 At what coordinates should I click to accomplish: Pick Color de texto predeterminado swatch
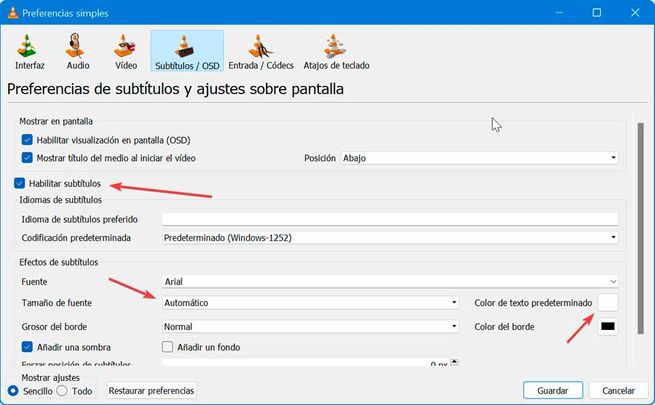pyautogui.click(x=607, y=303)
